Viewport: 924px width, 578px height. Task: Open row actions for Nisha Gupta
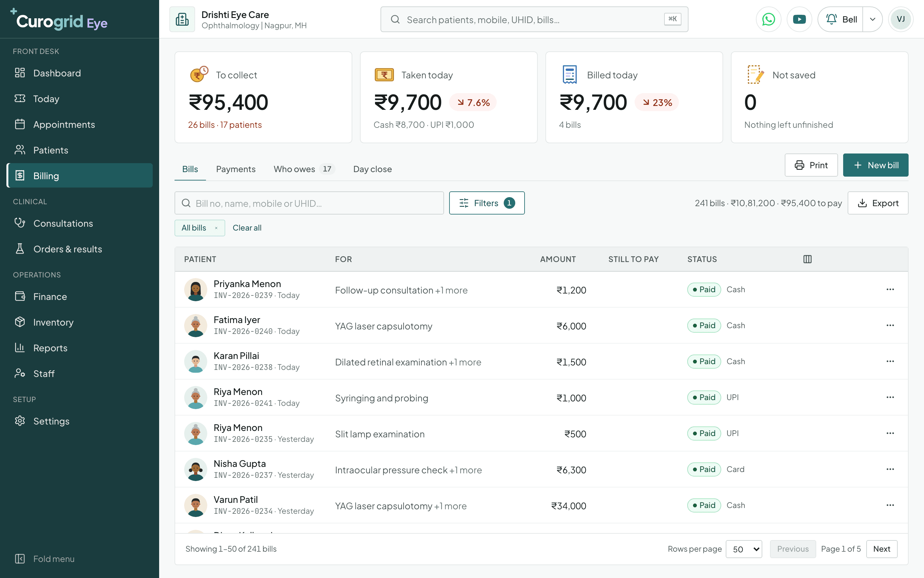coord(890,469)
